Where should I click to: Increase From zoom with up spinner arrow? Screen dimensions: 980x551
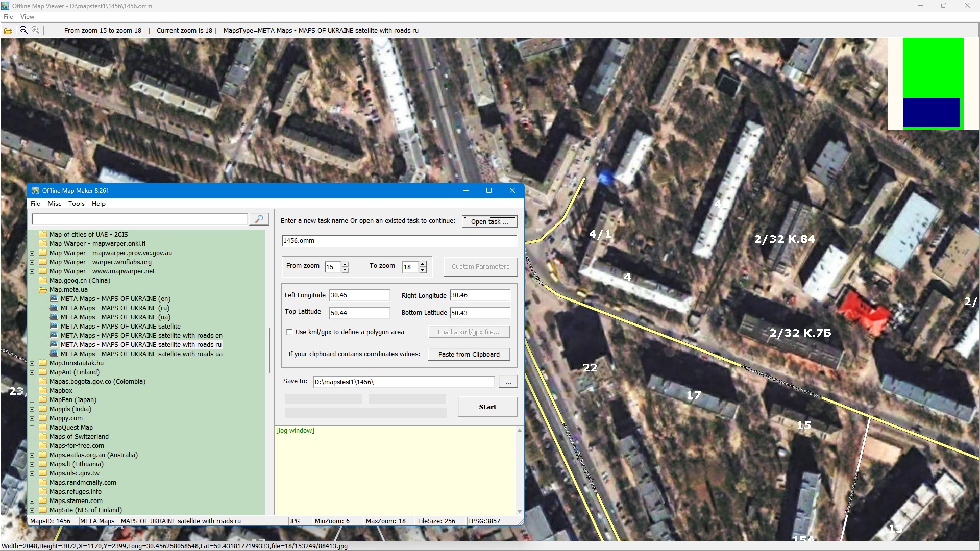click(346, 264)
